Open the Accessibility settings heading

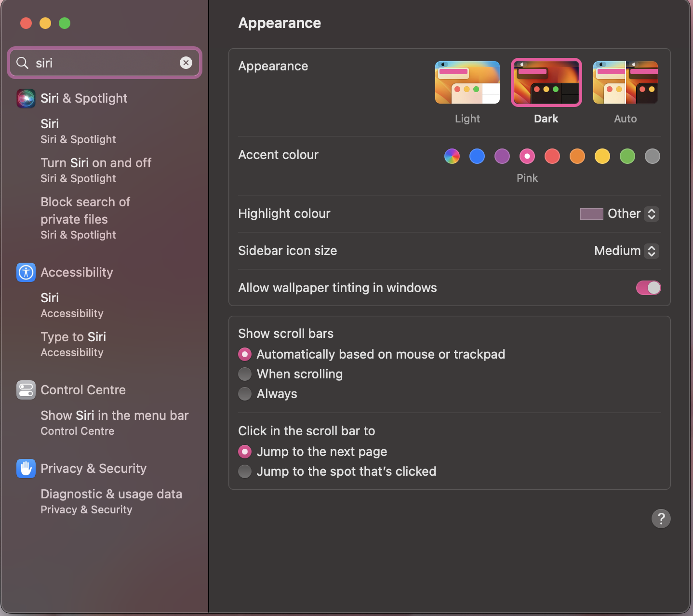point(77,272)
